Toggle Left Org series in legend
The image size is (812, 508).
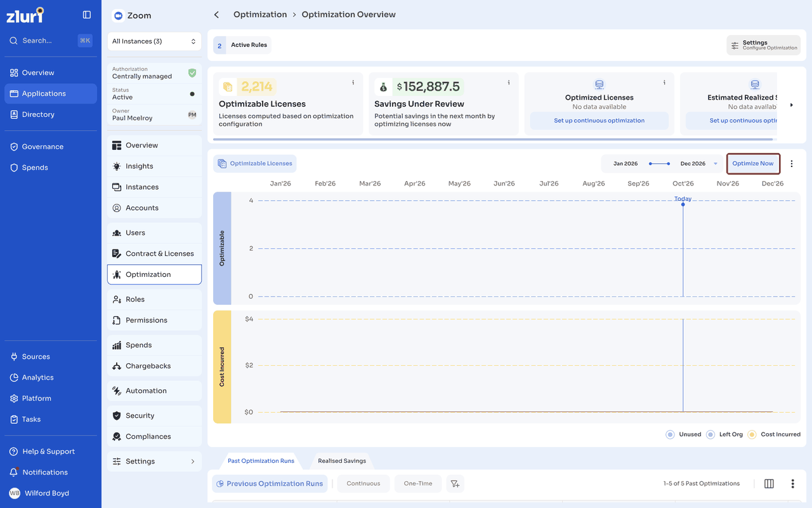click(724, 434)
